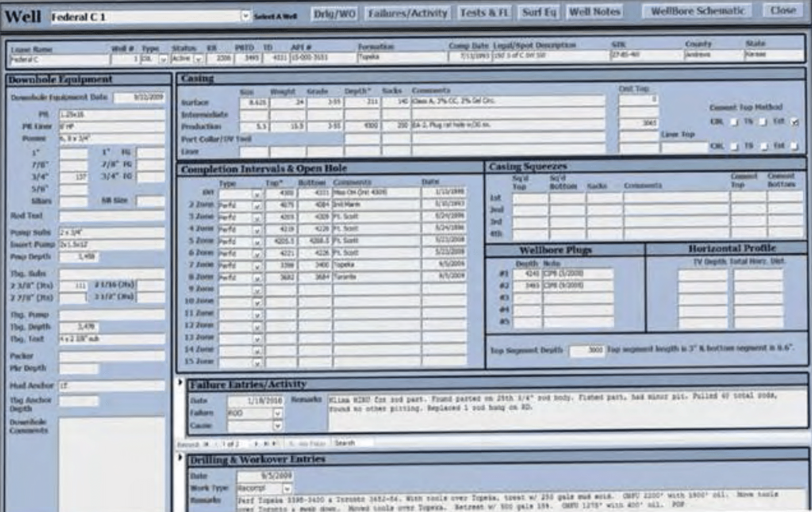Tick the Liner Top CBL checkbox
Image resolution: width=812 pixels, height=512 pixels.
734,146
